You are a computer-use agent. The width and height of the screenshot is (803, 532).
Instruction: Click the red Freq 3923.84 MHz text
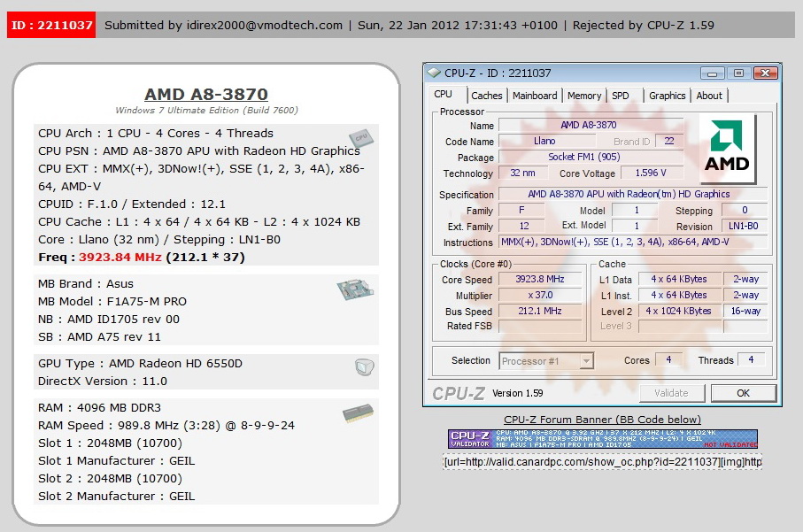(x=120, y=257)
